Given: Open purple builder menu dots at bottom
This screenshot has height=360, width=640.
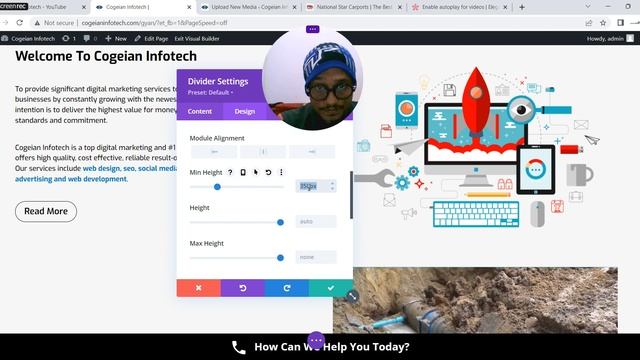Looking at the screenshot, I should point(316,340).
